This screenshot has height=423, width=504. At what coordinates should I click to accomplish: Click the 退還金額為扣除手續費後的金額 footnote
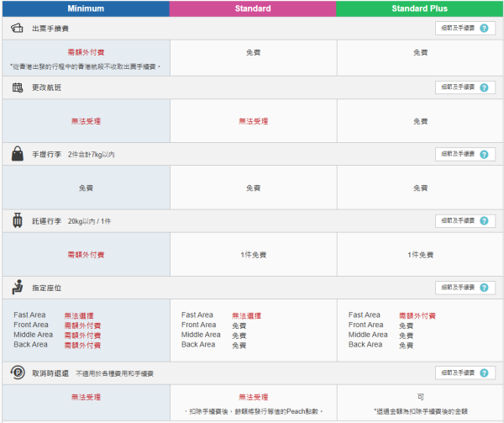[421, 411]
